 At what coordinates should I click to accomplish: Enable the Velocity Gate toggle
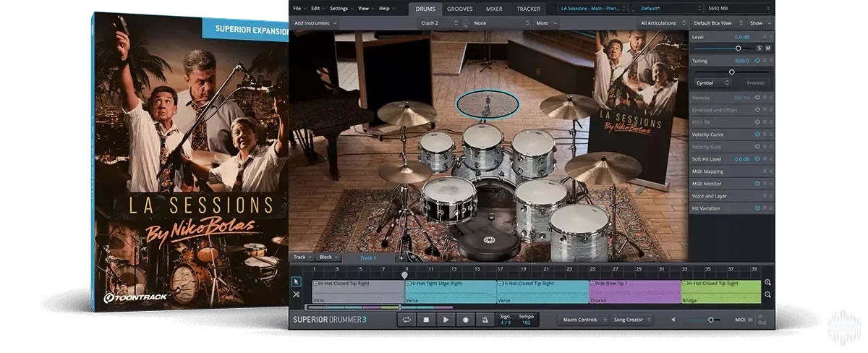tap(758, 147)
